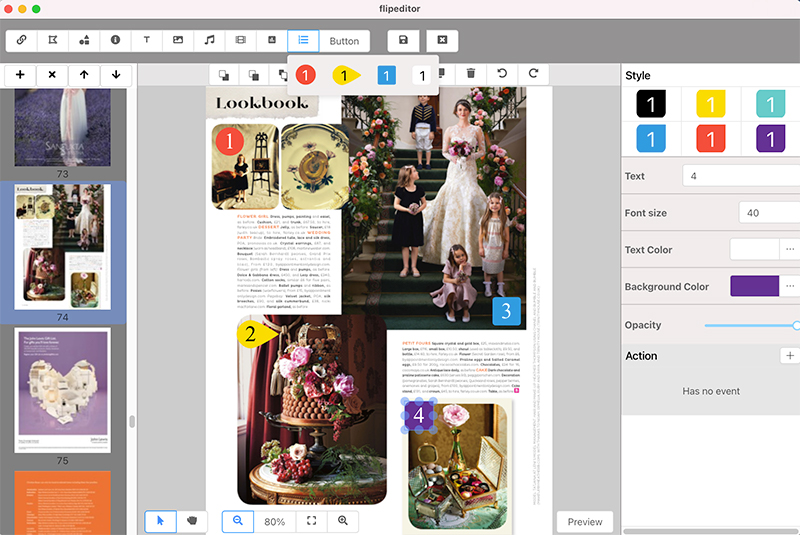Activate the hand pan tool
The image size is (800, 535).
[192, 521]
